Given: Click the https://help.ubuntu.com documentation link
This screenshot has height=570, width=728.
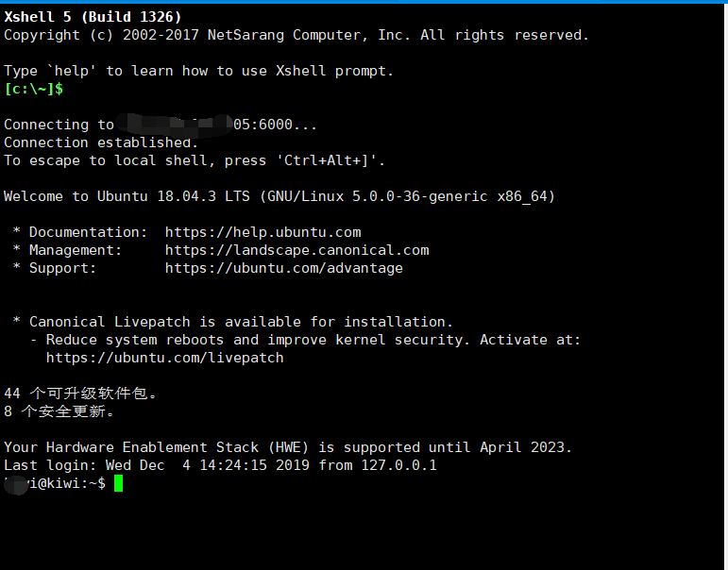Looking at the screenshot, I should click(x=262, y=232).
